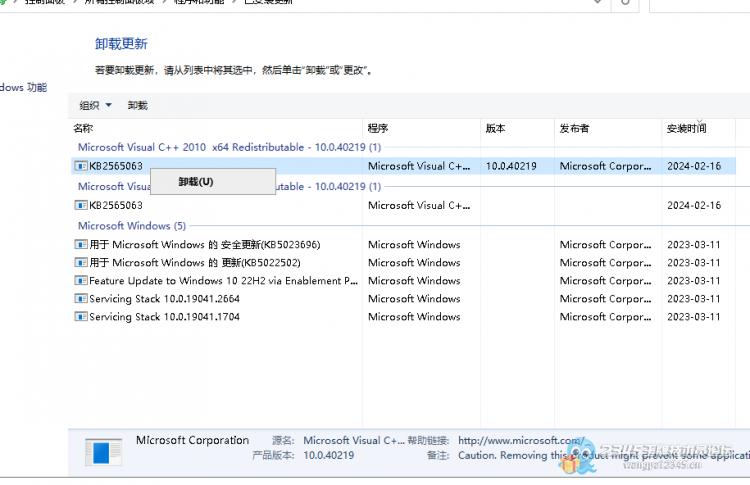This screenshot has height=485, width=750.
Task: Click the icon of highlighted KB2565063 row
Action: tap(81, 166)
